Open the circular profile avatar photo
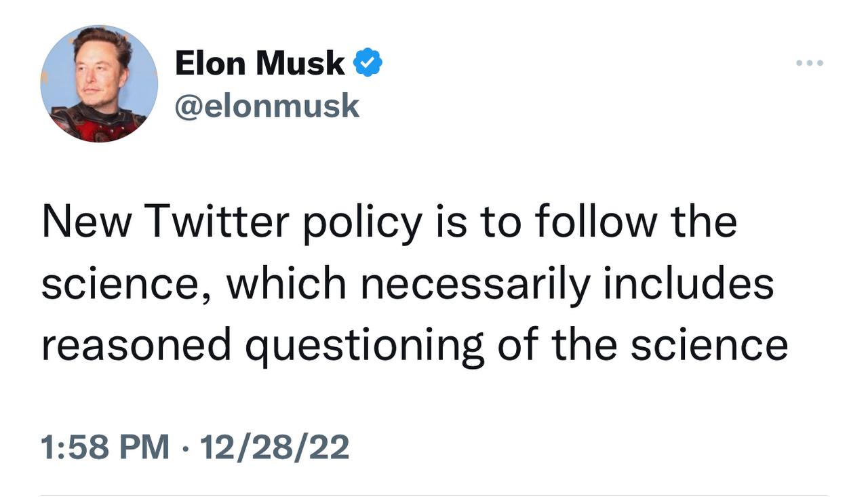Viewport: 868px width, 497px height. 99,83
